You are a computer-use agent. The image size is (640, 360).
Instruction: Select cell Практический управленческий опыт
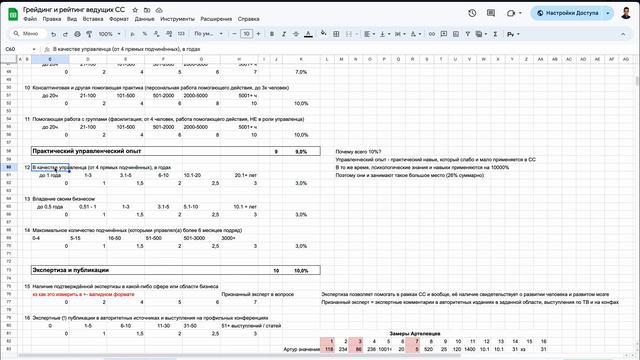pos(87,151)
